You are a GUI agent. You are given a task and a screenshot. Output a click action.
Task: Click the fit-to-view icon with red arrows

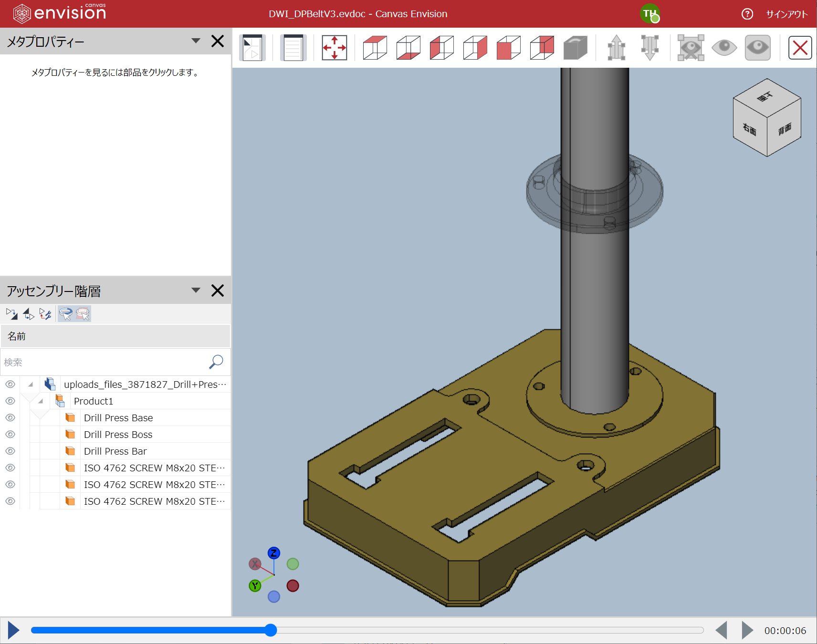(334, 48)
